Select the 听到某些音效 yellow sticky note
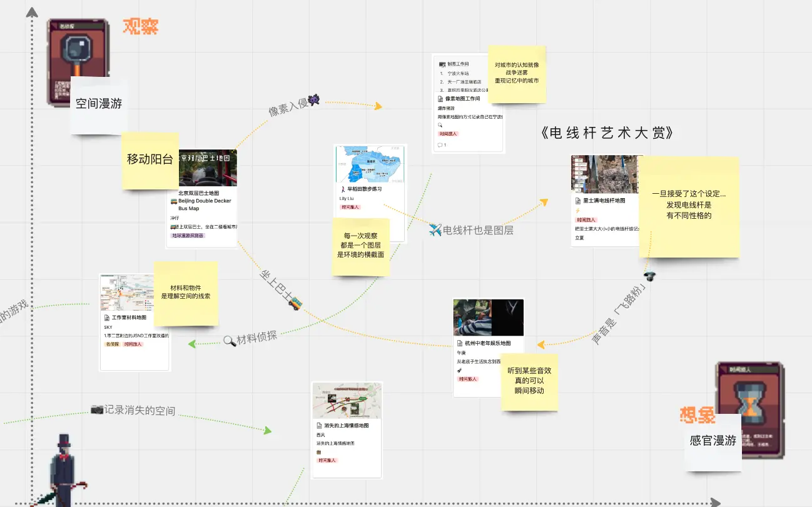This screenshot has height=507, width=812. pyautogui.click(x=529, y=381)
